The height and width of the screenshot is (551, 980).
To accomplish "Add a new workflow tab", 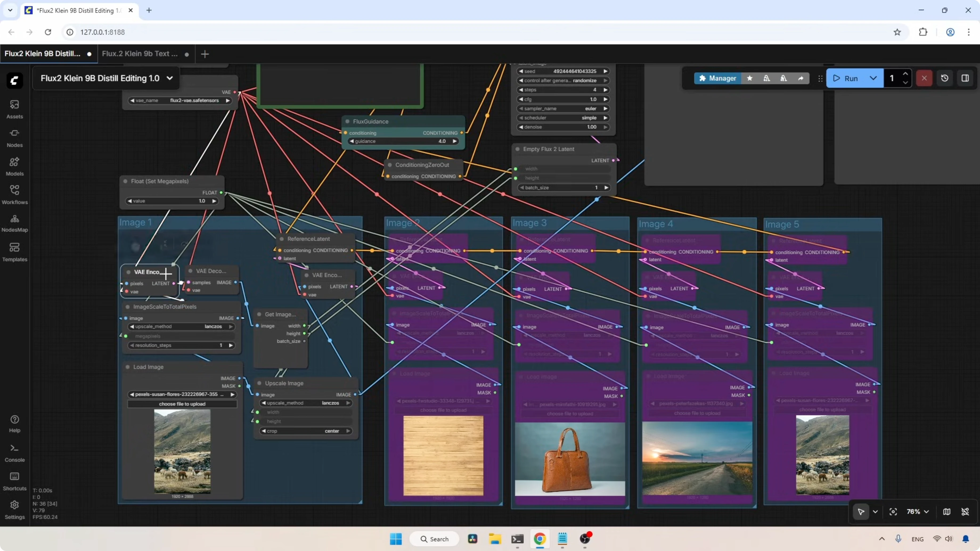I will [x=205, y=54].
